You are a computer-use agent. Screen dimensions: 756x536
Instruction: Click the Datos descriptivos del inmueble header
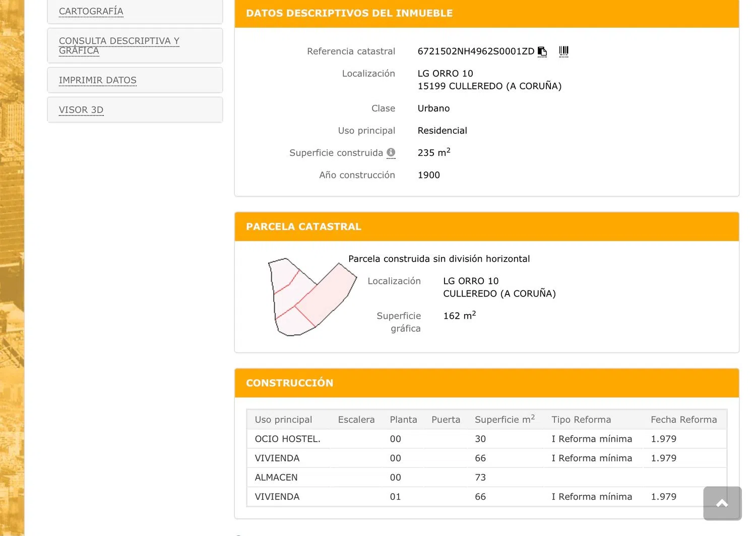[349, 14]
